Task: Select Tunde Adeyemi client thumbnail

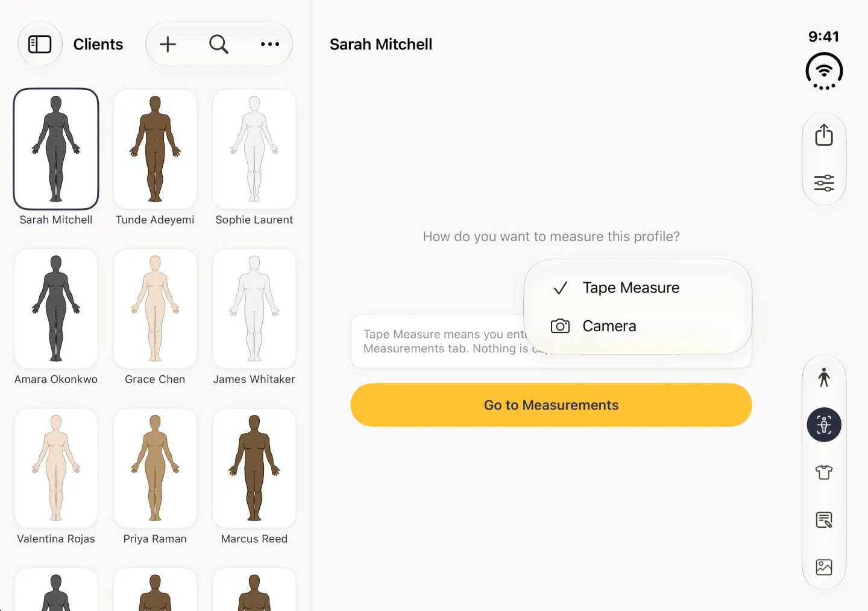Action: click(155, 149)
